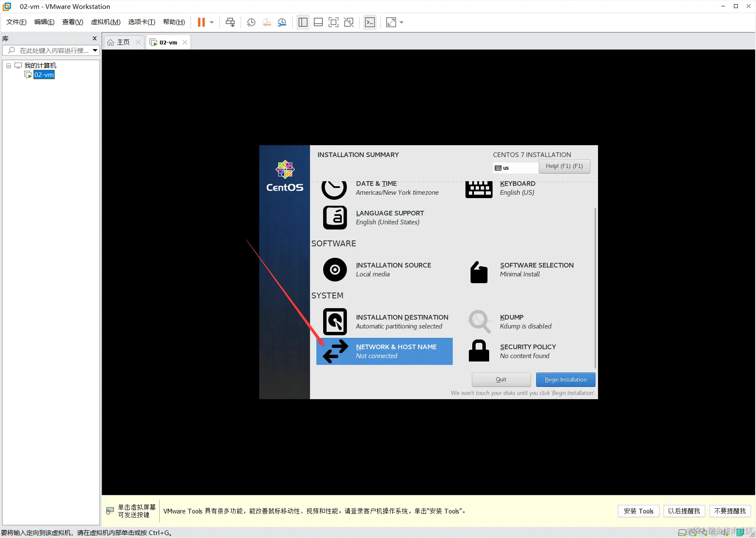This screenshot has width=756, height=538.
Task: Click the us keyboard layout indicator
Action: [515, 168]
